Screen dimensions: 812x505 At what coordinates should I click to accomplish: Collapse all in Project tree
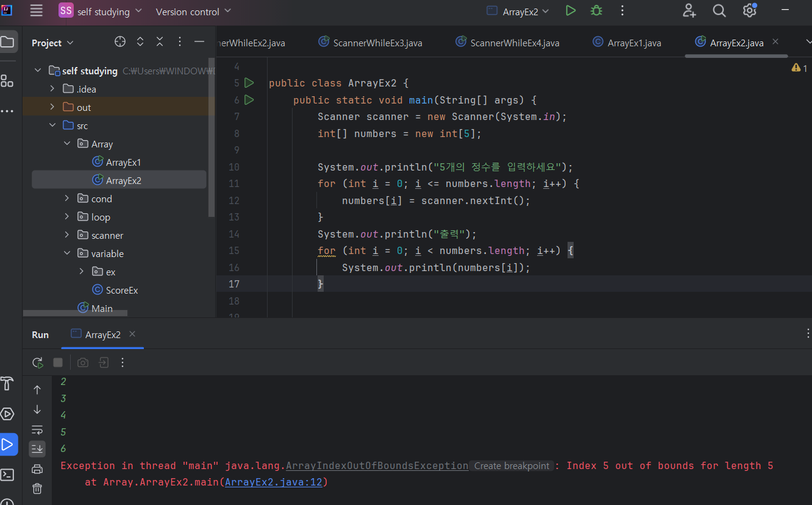pos(160,41)
